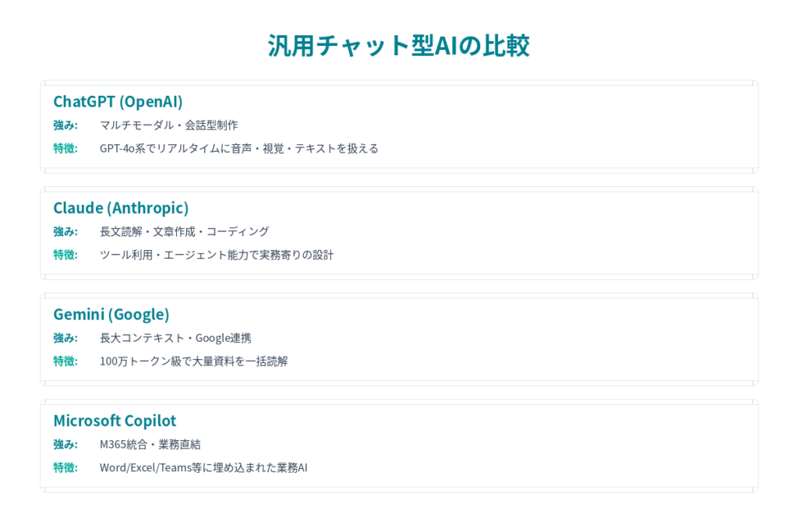
Task: Click the 特徴 label under ChatGPT
Action: (65, 148)
